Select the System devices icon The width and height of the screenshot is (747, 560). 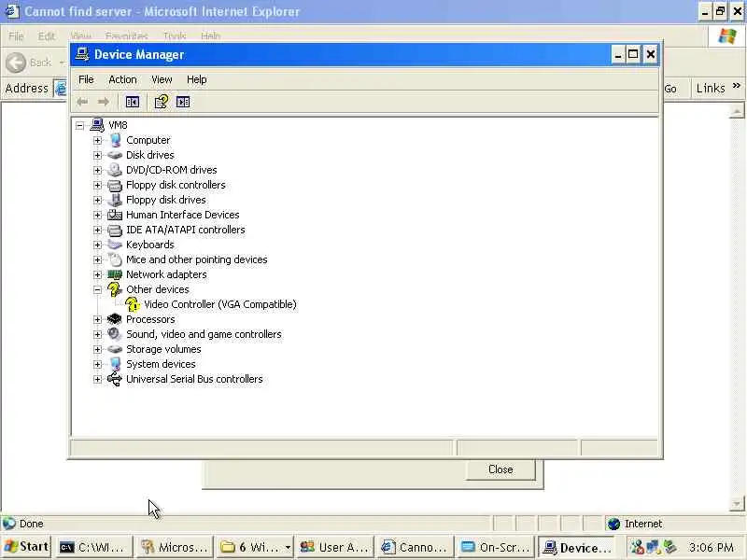point(115,364)
